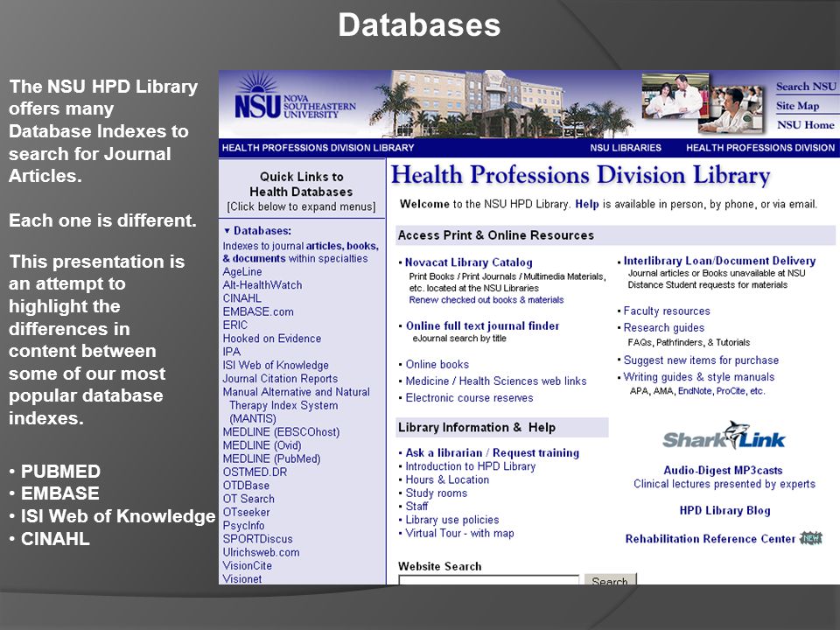Image resolution: width=840 pixels, height=630 pixels.
Task: Open ISI Web of Knowledge link
Action: 276,366
